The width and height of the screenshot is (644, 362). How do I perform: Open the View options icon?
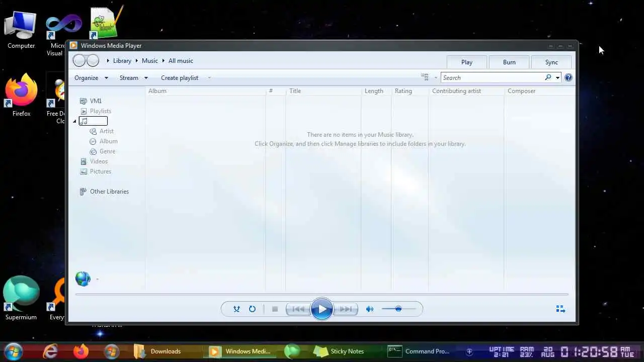[x=425, y=77]
